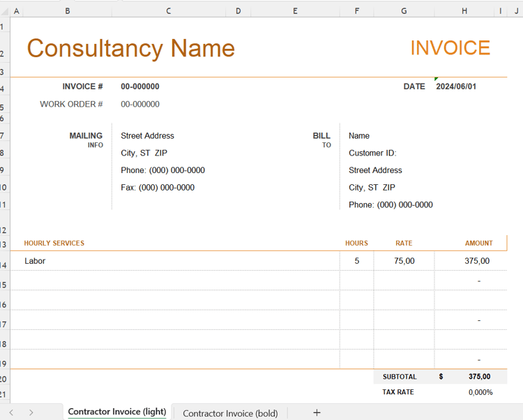Image resolution: width=523 pixels, height=420 pixels.
Task: Go to previous sheet using left arrow
Action: click(x=11, y=412)
